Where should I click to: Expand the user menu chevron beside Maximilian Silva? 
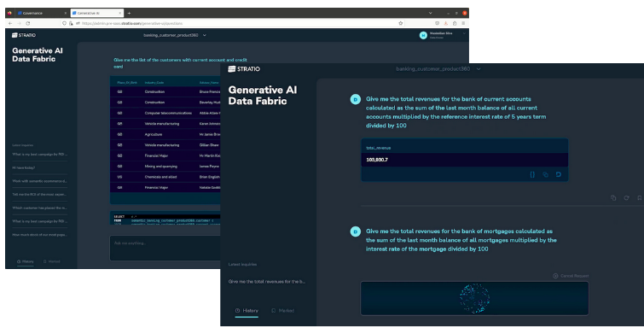point(465,33)
